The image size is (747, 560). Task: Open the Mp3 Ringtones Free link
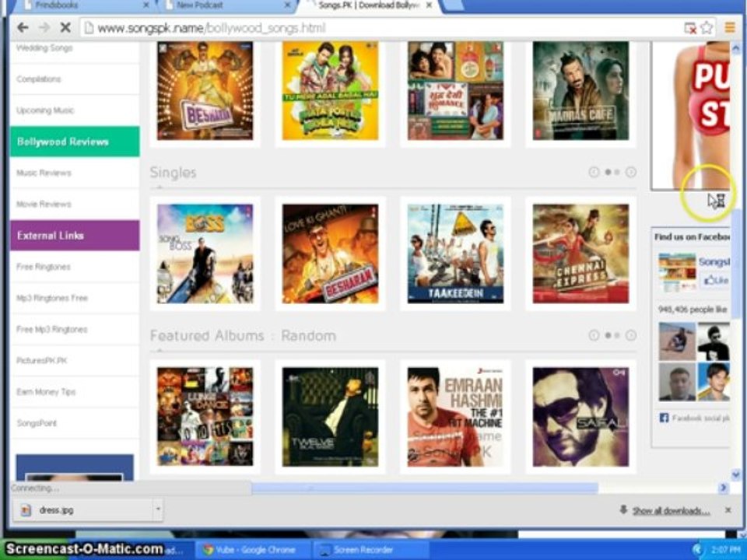click(x=52, y=298)
